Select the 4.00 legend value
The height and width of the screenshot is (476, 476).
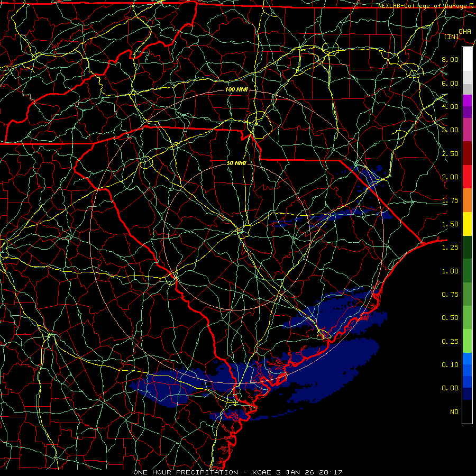[x=450, y=106]
